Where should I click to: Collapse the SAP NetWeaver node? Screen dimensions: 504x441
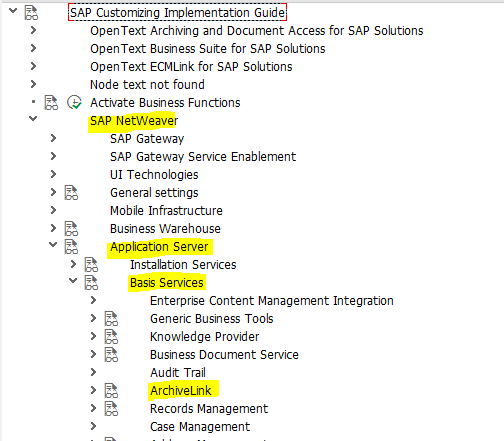coord(33,118)
